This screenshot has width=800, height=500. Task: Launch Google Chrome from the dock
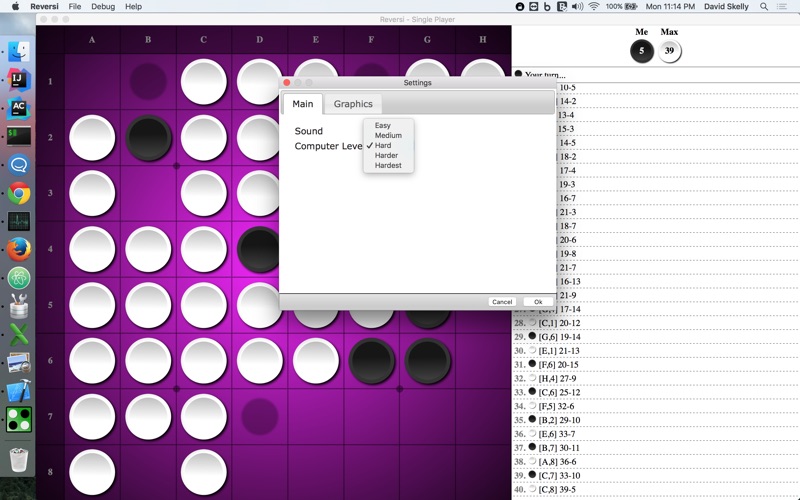coord(19,193)
